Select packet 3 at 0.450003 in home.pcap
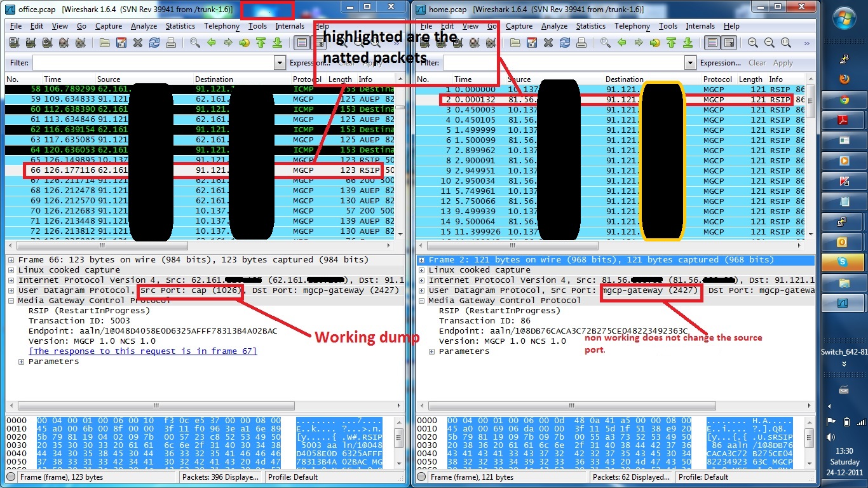868x488 pixels. [611, 109]
